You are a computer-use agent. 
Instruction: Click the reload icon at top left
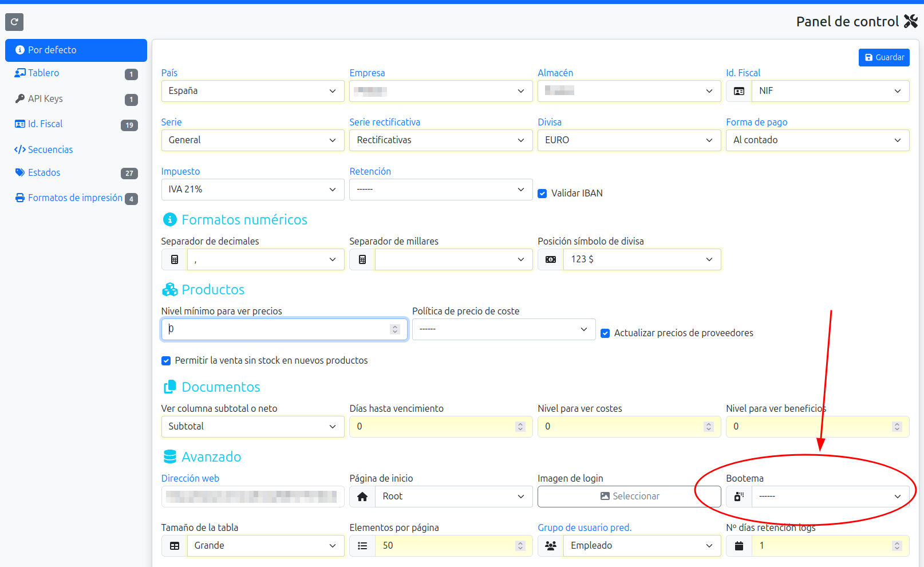[14, 22]
